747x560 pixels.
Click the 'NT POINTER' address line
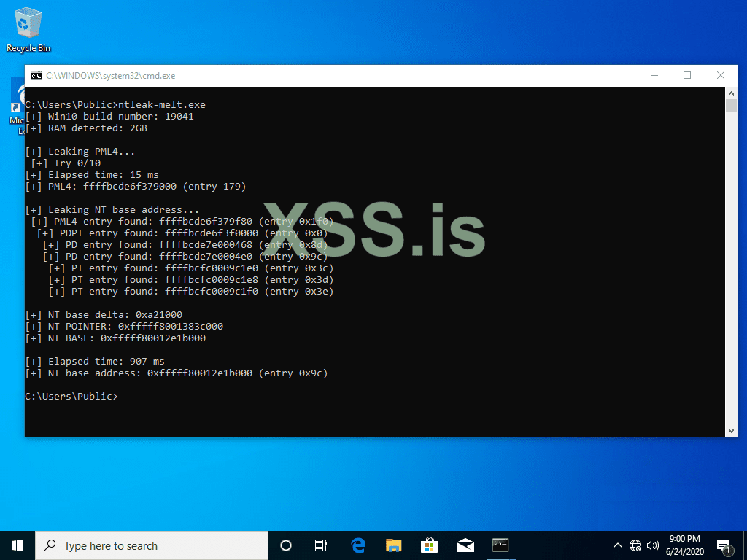coord(124,327)
